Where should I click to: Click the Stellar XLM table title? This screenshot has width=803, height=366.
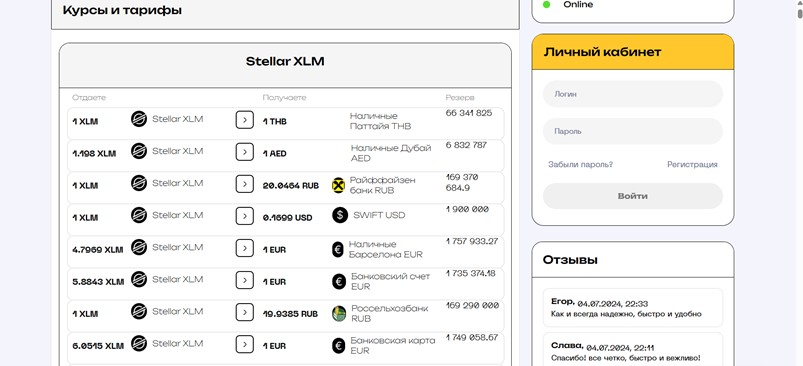(x=285, y=61)
